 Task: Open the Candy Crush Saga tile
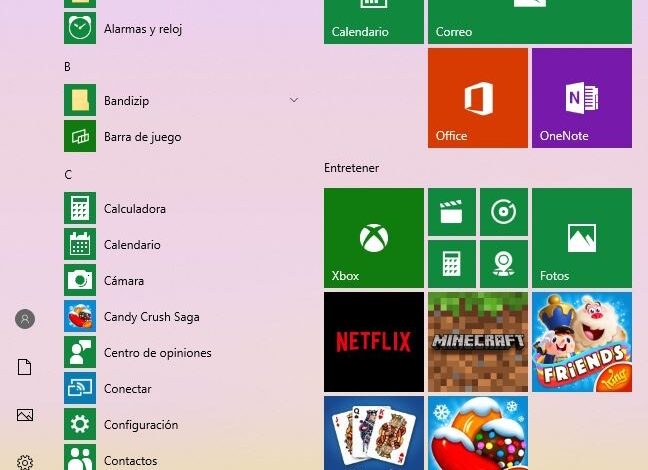(478, 433)
